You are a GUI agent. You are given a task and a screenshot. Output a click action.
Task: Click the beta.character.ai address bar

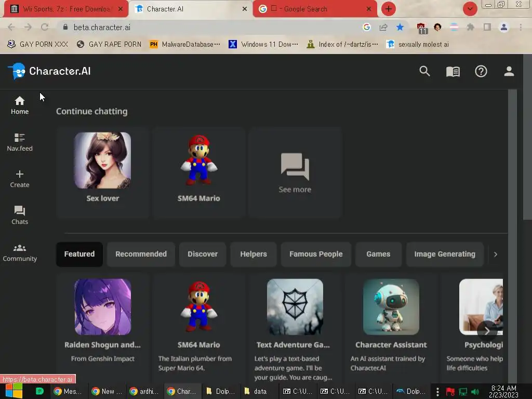tap(210, 27)
